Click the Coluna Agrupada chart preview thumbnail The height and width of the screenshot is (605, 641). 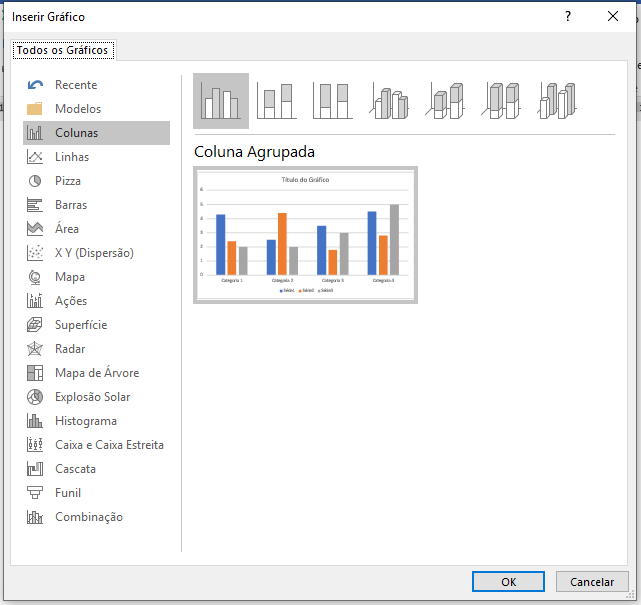pos(305,235)
